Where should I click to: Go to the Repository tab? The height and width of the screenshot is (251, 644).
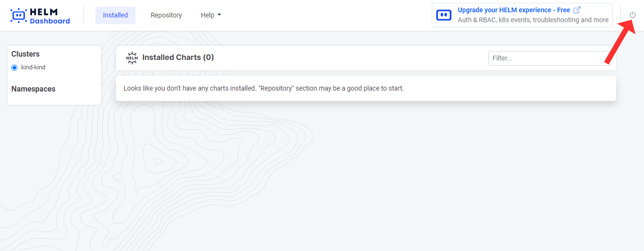(166, 15)
